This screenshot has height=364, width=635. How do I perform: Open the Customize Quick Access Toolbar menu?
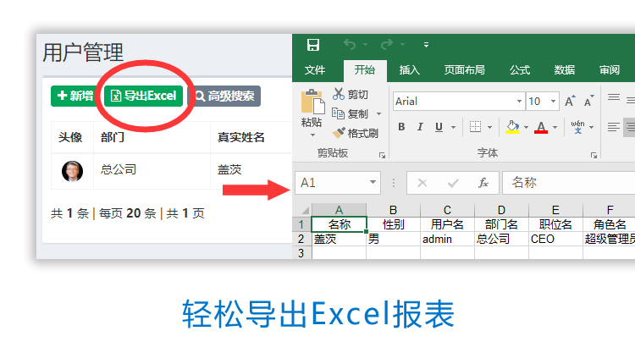(x=426, y=45)
